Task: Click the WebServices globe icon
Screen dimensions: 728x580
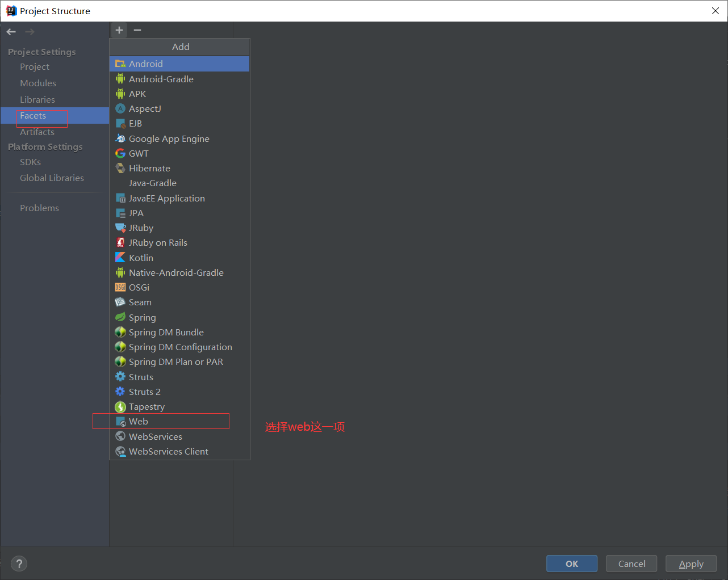Action: pyautogui.click(x=120, y=436)
